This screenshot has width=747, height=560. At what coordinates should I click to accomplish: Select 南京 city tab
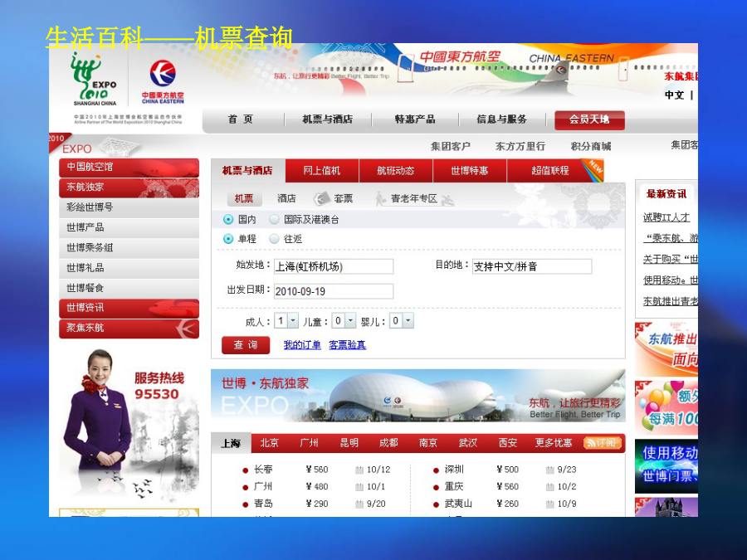(428, 443)
